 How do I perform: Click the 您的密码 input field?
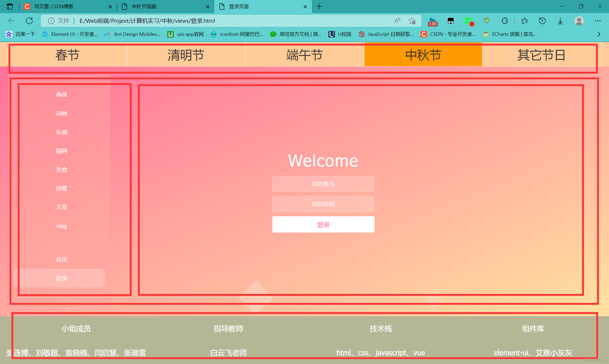click(323, 204)
